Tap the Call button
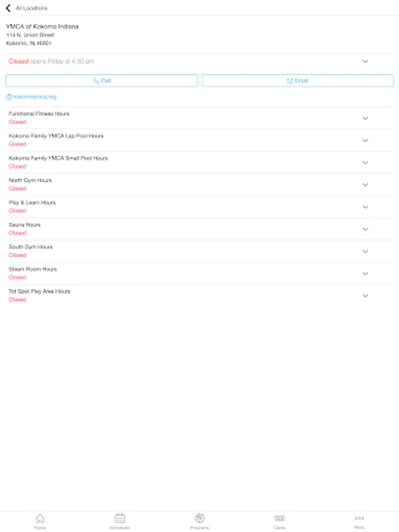Screen dimensions: 399x532 click(102, 80)
